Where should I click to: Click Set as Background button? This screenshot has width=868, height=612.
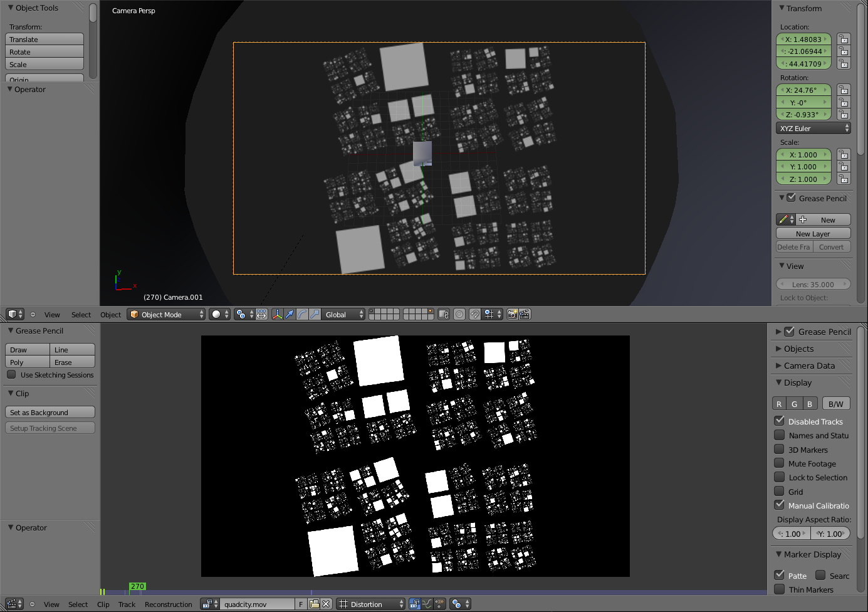(x=50, y=412)
